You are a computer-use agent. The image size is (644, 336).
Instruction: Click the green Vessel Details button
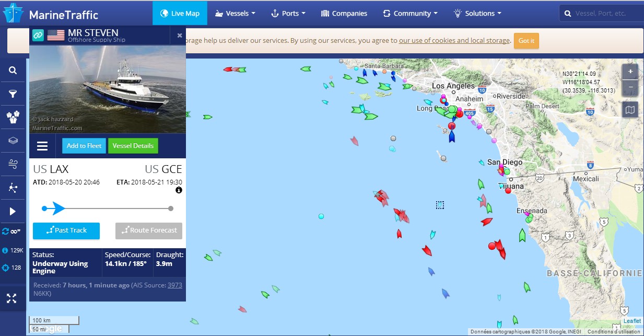(x=133, y=146)
